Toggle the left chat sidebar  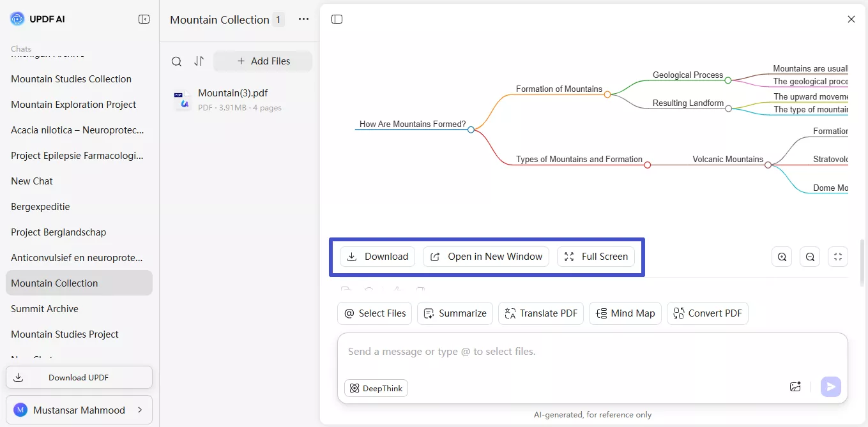coord(144,19)
